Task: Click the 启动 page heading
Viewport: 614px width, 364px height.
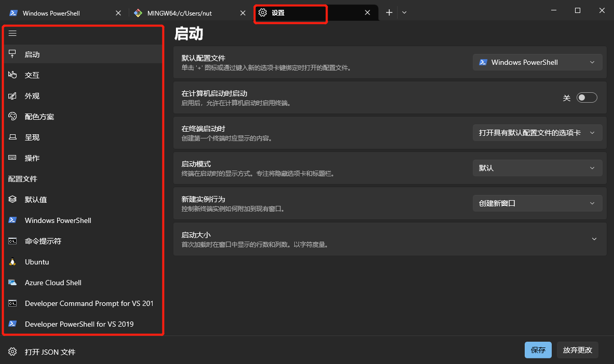Action: click(x=188, y=34)
